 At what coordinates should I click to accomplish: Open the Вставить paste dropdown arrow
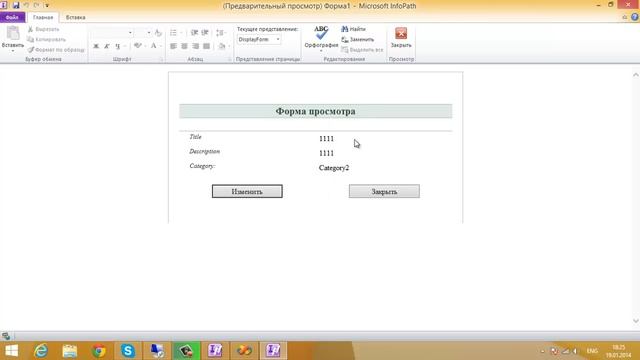[x=13, y=50]
